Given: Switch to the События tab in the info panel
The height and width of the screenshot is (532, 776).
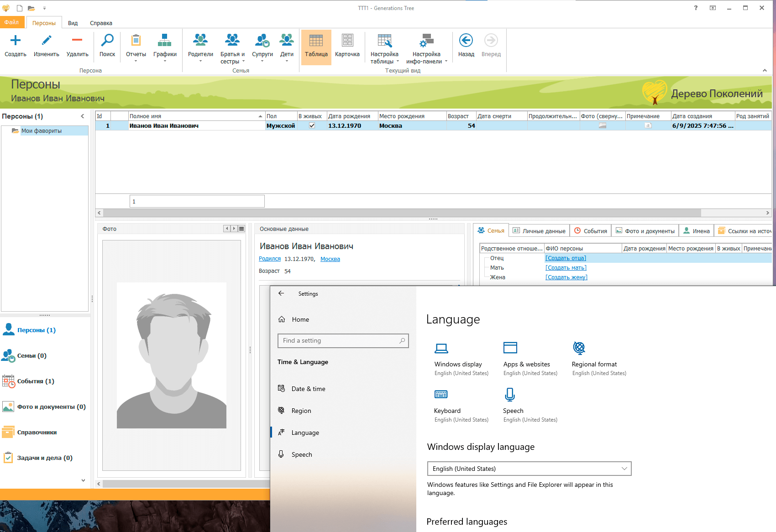Looking at the screenshot, I should [x=591, y=231].
